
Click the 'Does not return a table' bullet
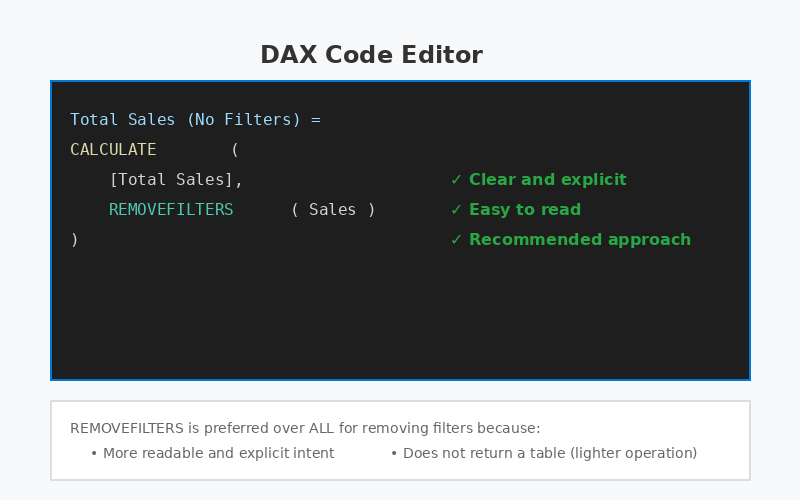click(544, 453)
